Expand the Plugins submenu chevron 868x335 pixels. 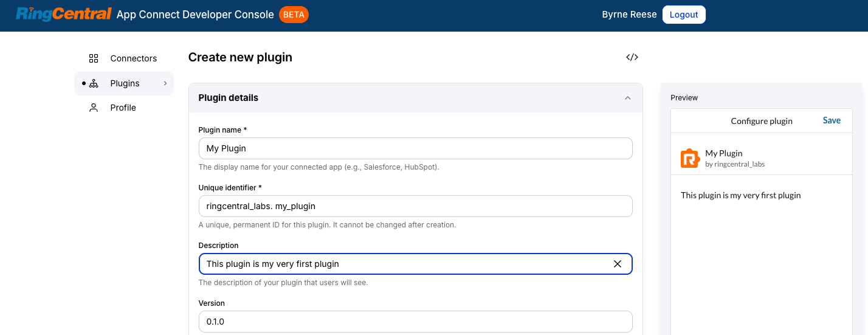pyautogui.click(x=165, y=83)
